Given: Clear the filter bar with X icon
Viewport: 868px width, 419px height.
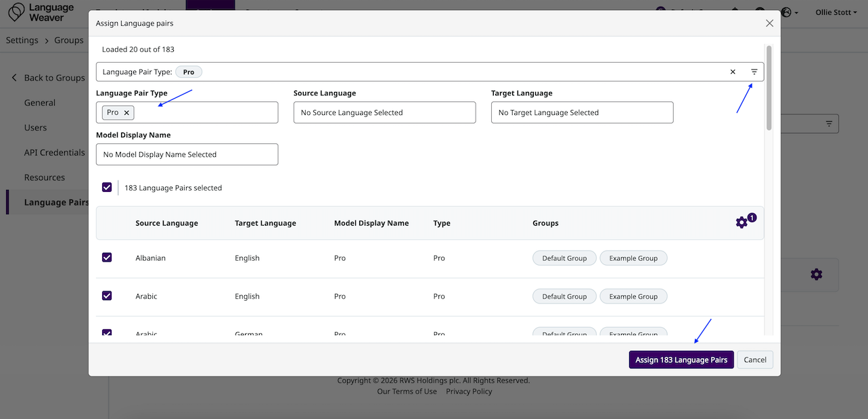Looking at the screenshot, I should pyautogui.click(x=733, y=72).
